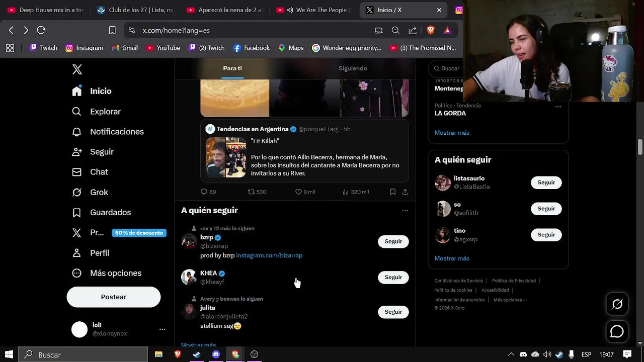Open the quoted Lit Killah post thumbnail
This screenshot has height=362, width=644.
click(x=226, y=157)
